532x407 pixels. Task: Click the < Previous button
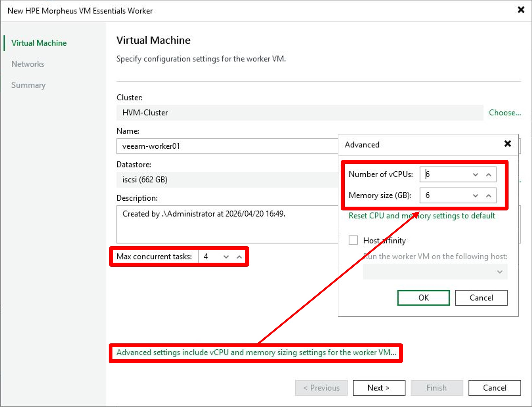point(321,388)
